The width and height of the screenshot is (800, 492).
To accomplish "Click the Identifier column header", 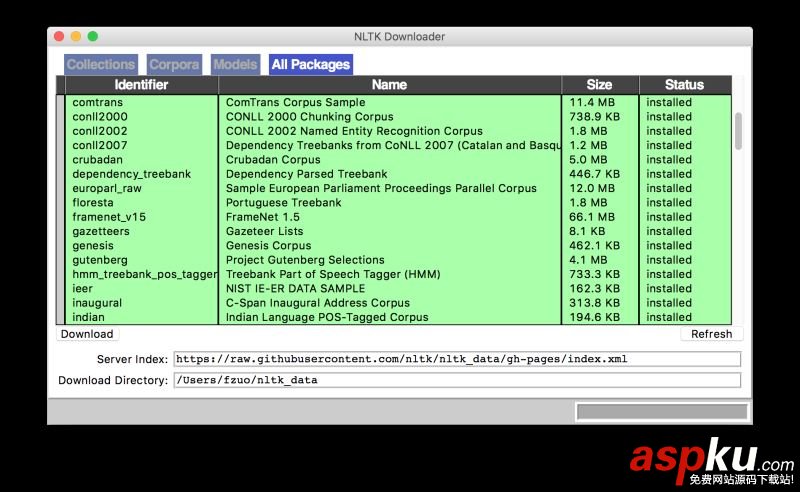I will [x=141, y=85].
